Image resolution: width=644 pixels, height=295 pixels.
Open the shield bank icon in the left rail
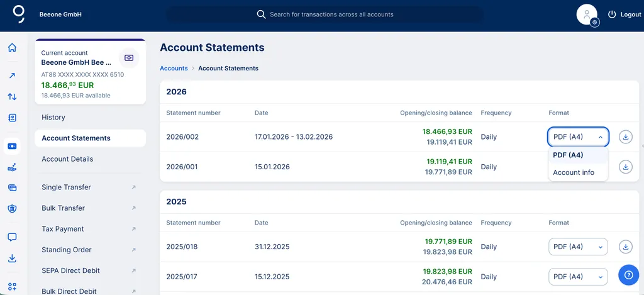pos(13,209)
